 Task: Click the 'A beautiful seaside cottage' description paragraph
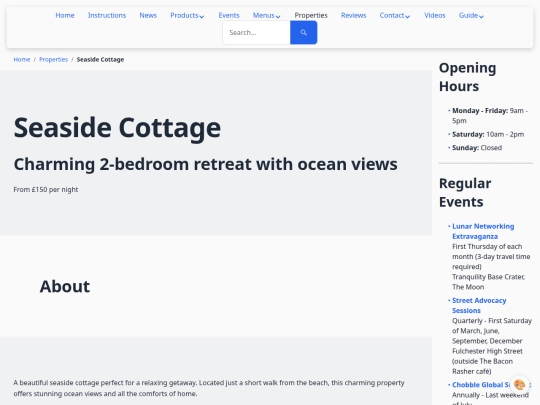pos(209,388)
